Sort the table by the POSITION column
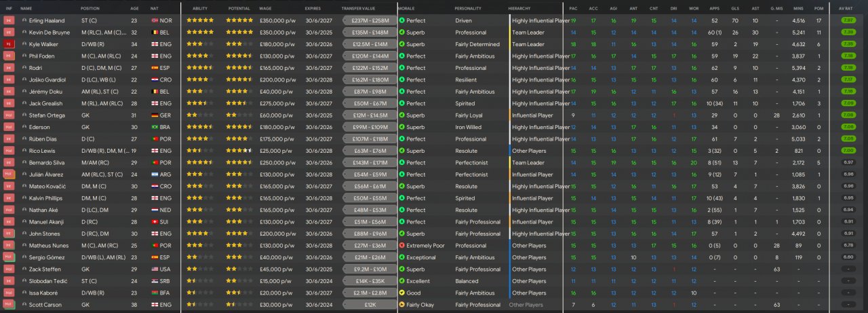The height and width of the screenshot is (313, 868). [x=90, y=8]
